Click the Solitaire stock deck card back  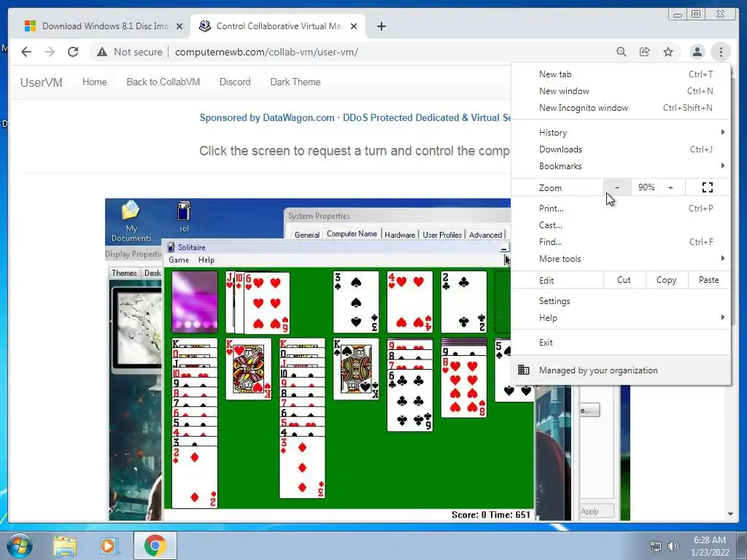pyautogui.click(x=195, y=302)
